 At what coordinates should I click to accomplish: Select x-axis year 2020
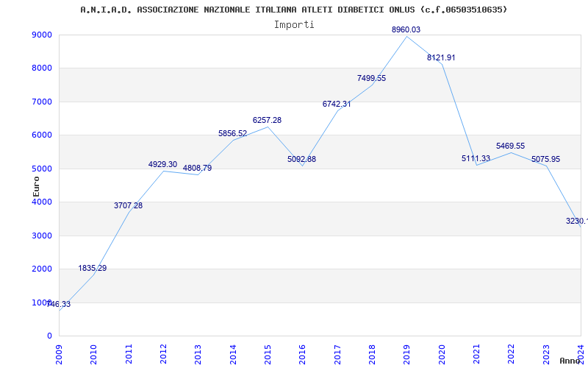442,355
